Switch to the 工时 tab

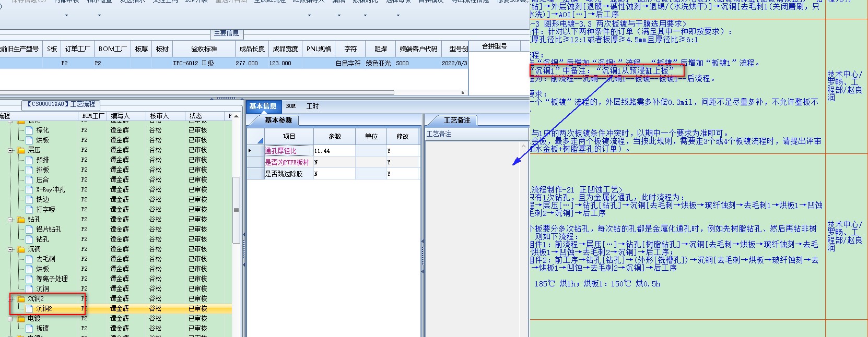tap(312, 106)
